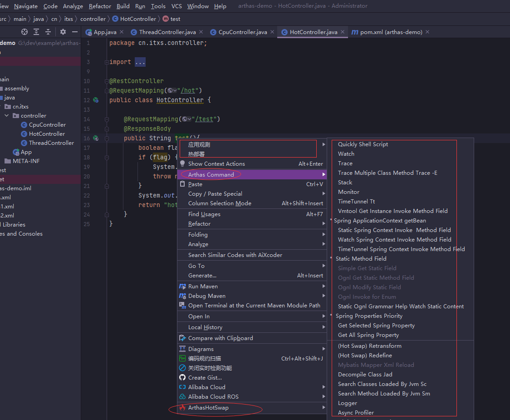Click the Compare with Clipboard icon
This screenshot has height=420, width=510.
(182, 338)
